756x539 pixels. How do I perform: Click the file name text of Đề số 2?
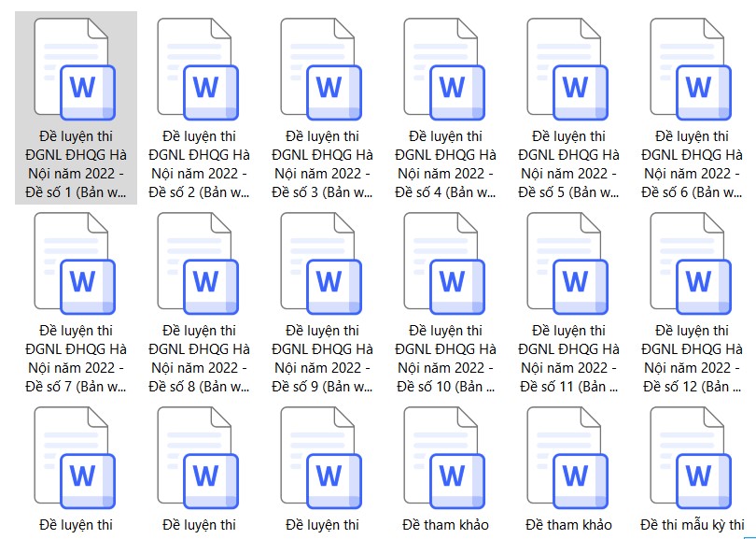pyautogui.click(x=199, y=164)
